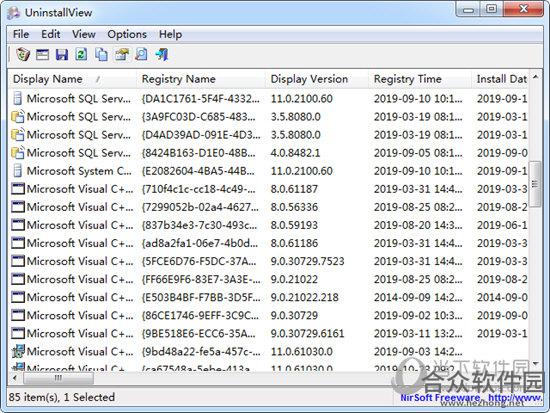Refresh the list with the green refresh icon
Viewport: 550px width, 413px height.
81,55
